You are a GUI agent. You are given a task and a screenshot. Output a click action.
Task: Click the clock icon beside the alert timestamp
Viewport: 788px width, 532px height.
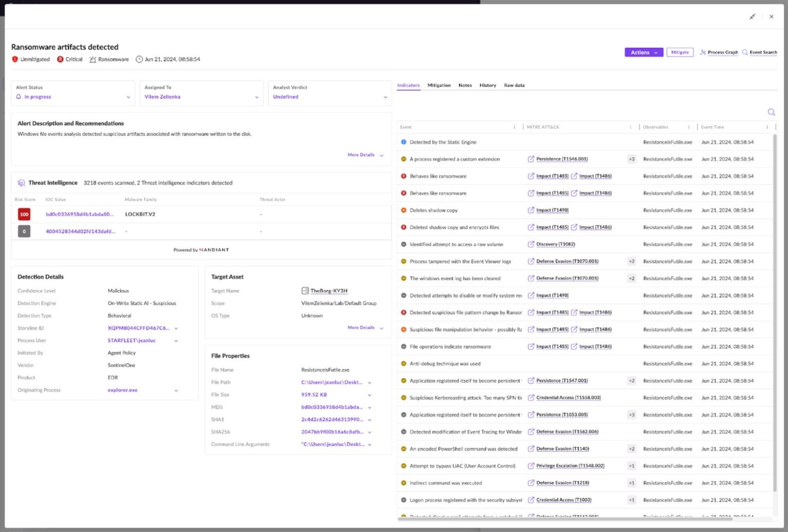point(139,58)
